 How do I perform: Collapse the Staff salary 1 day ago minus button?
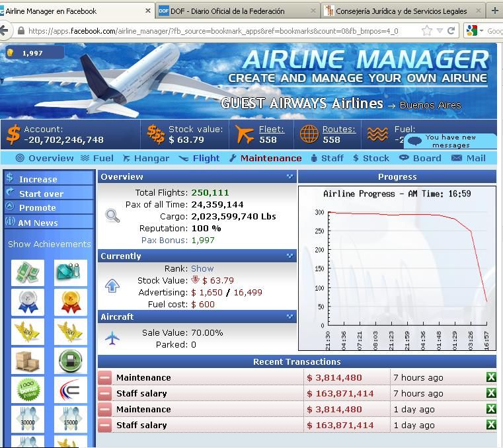pos(104,426)
